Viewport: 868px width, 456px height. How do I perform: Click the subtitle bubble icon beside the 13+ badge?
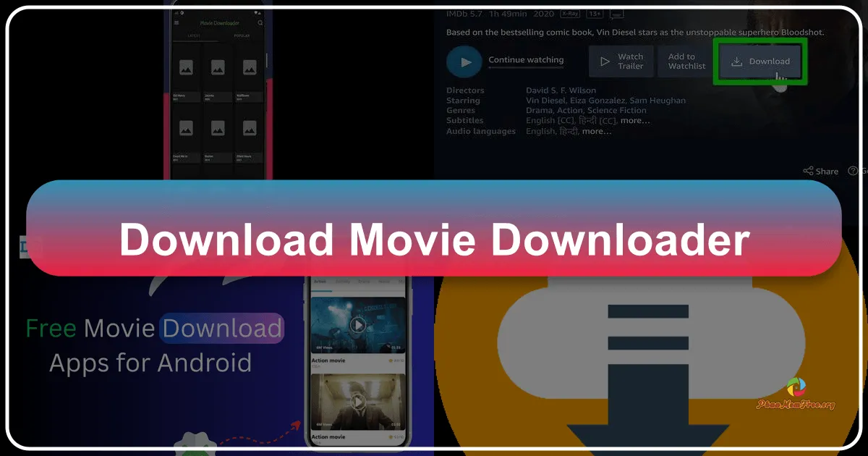[x=616, y=12]
